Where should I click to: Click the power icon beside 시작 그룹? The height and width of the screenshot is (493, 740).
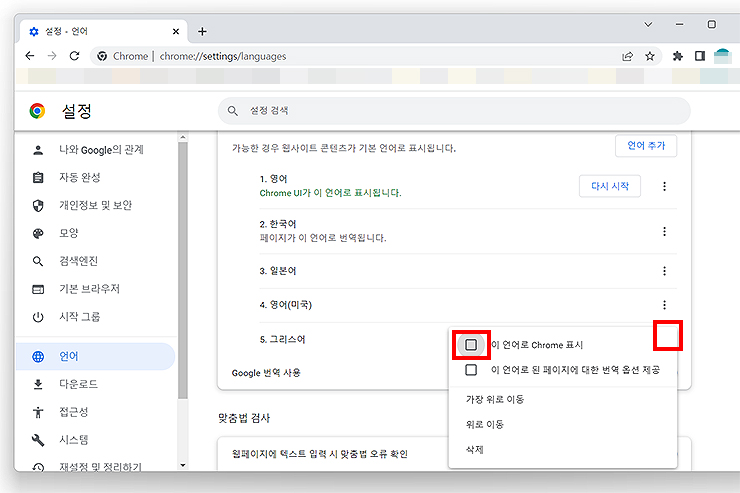(38, 317)
